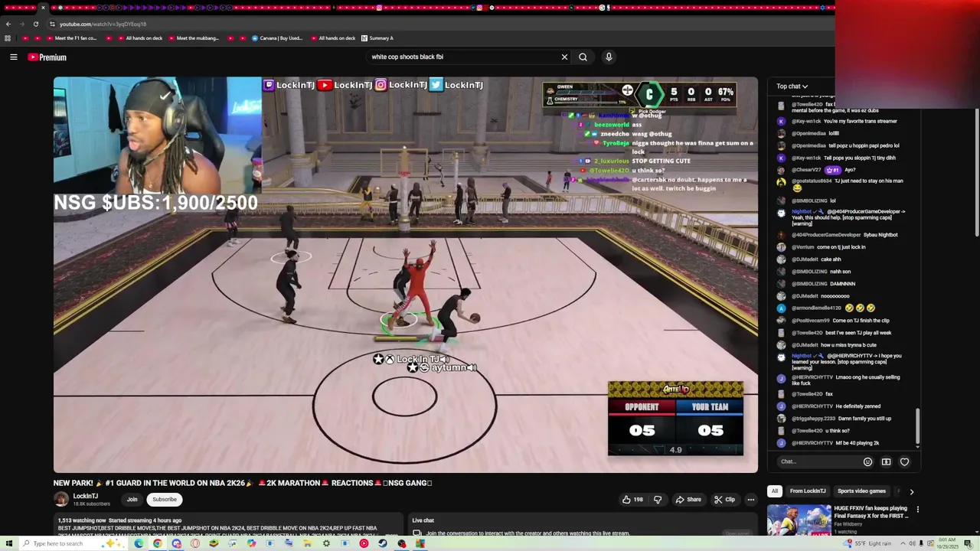Open Meet the F1 fan co... bookmark
Screen dimensions: 980x551
pyautogui.click(x=70, y=38)
